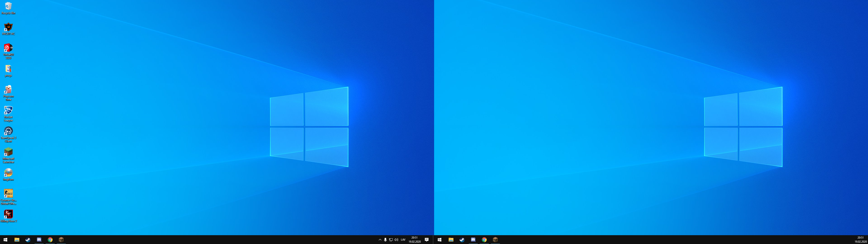Open Discord on right monitor taskbar
The width and height of the screenshot is (868, 244).
pyautogui.click(x=473, y=240)
